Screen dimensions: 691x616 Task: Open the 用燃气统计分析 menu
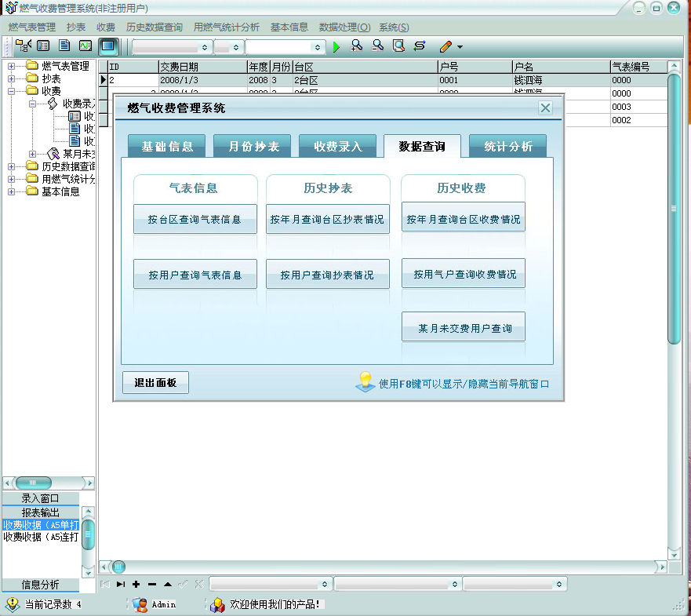pyautogui.click(x=227, y=27)
